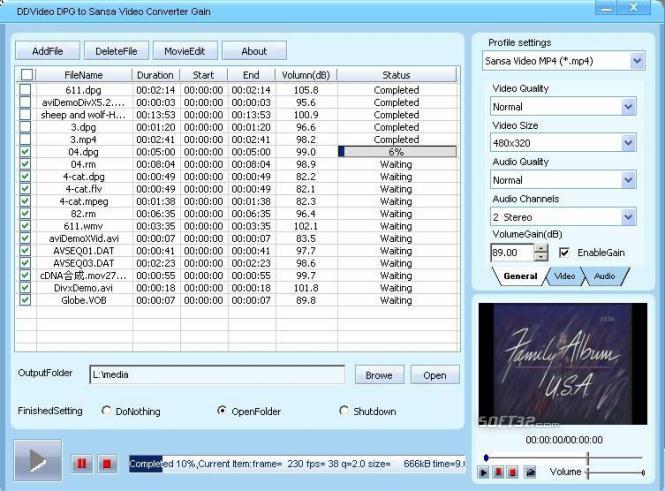This screenshot has width=665, height=491.
Task: Click the VolumeGain value field
Action: [x=512, y=253]
